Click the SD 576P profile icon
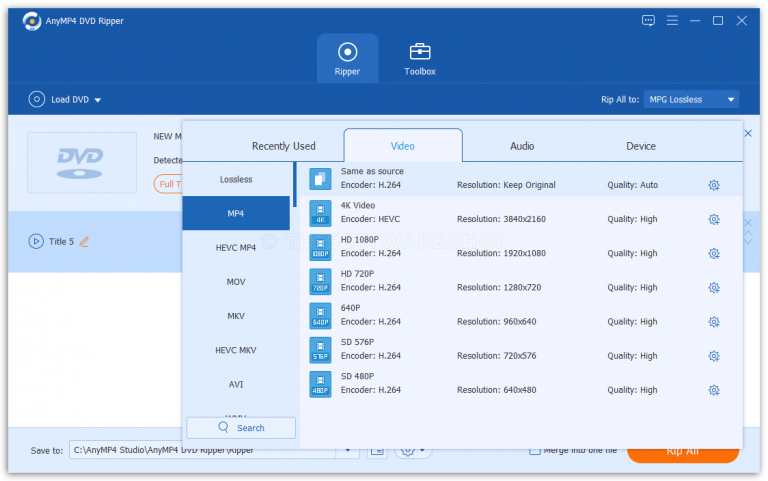The height and width of the screenshot is (481, 768). pyautogui.click(x=320, y=350)
